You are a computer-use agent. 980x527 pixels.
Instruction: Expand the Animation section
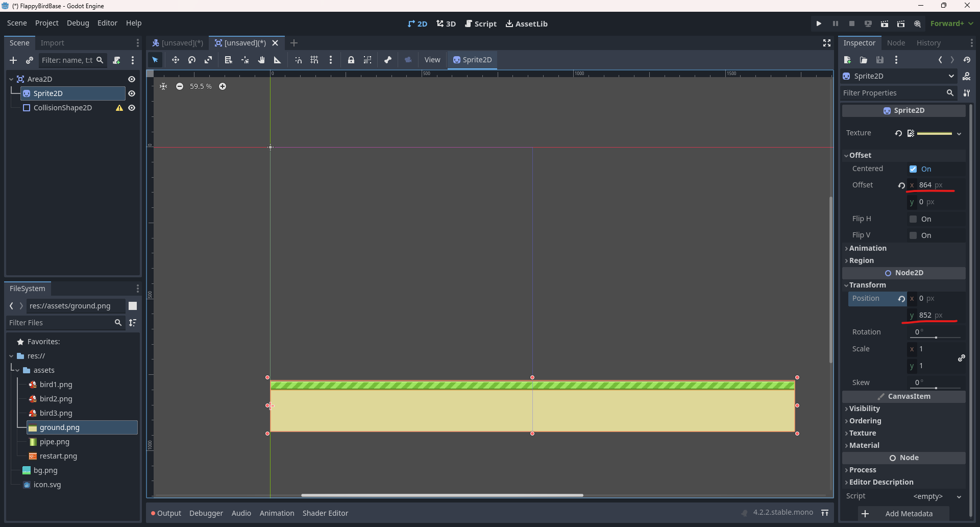coord(868,248)
